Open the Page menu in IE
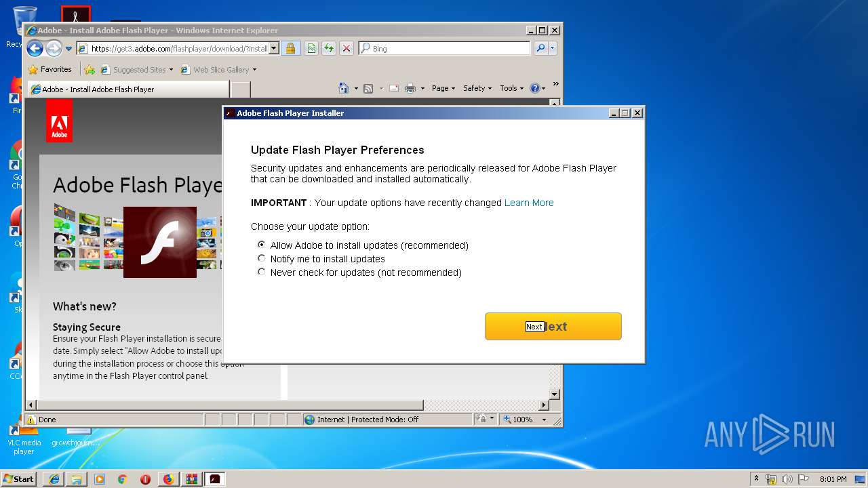 click(x=443, y=88)
